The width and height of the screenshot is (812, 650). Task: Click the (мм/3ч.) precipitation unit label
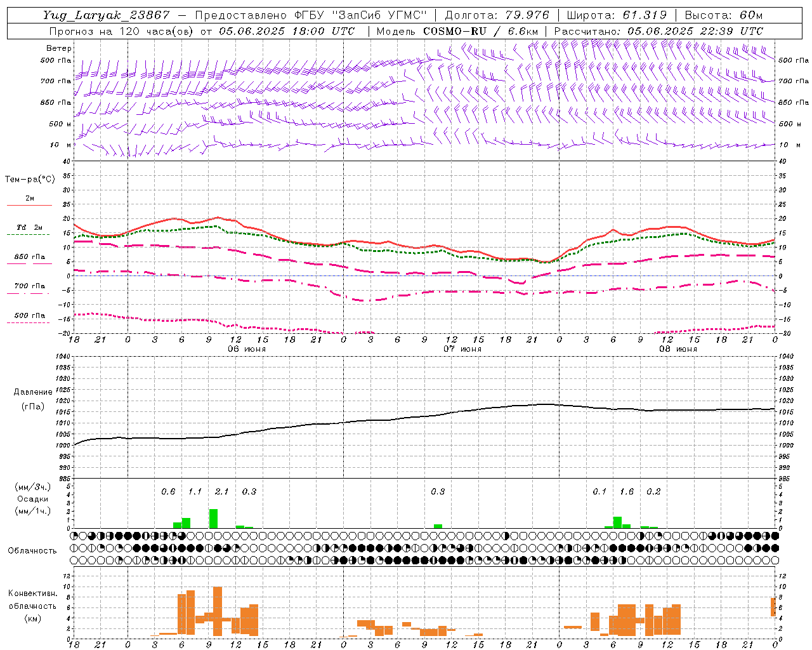pos(33,487)
